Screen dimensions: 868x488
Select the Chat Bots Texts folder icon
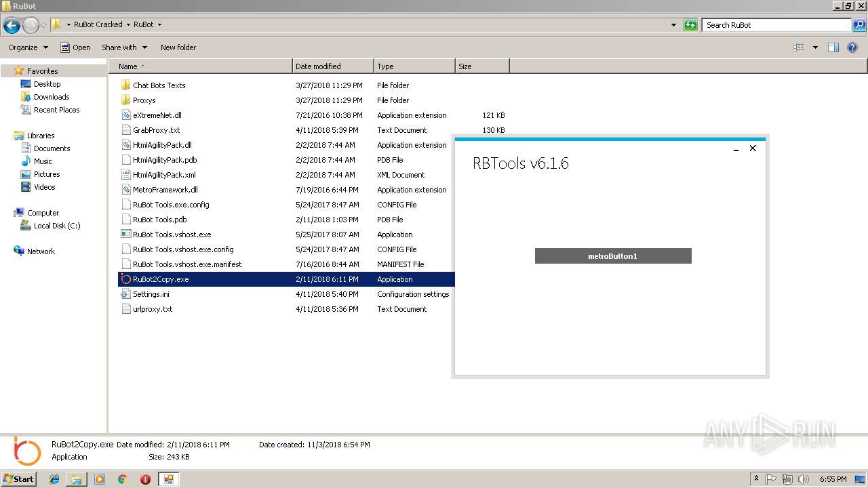[x=125, y=85]
